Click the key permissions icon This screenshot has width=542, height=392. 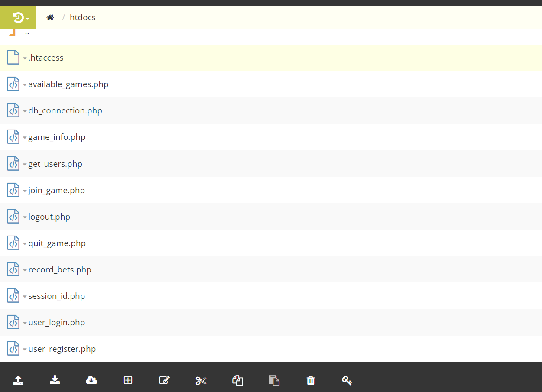point(347,380)
